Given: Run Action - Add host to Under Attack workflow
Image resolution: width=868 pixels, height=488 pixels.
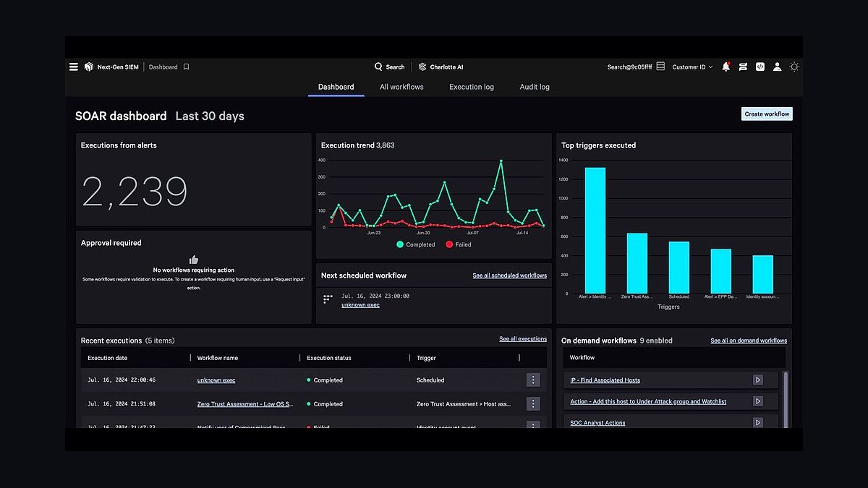Looking at the screenshot, I should (758, 401).
